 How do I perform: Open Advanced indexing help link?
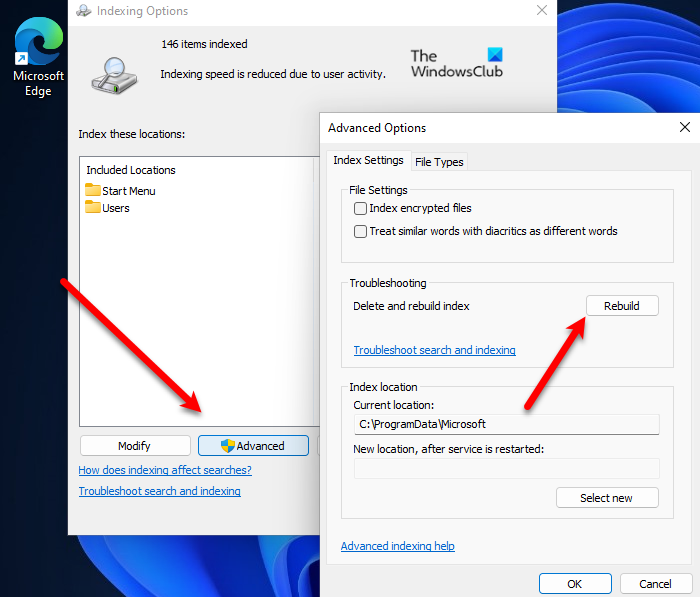tap(397, 546)
